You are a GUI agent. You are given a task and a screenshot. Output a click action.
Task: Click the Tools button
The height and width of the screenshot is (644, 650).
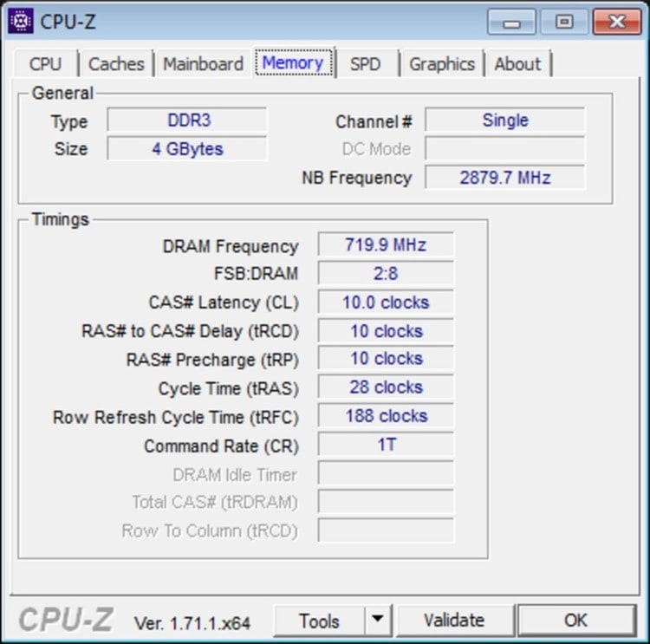tap(319, 621)
